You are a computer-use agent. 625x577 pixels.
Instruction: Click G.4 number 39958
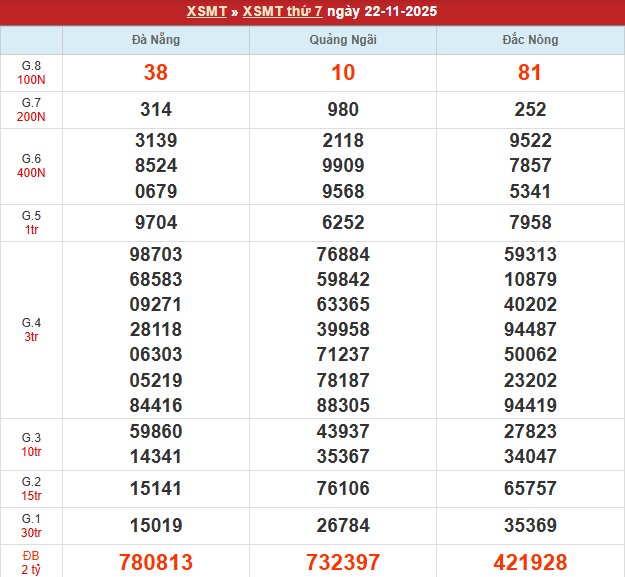click(x=343, y=330)
